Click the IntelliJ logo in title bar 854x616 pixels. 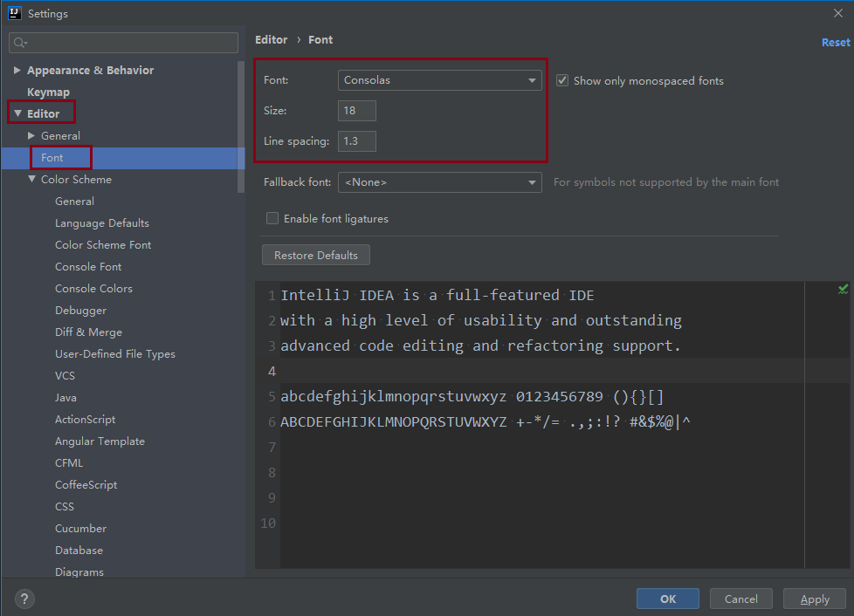pos(14,13)
